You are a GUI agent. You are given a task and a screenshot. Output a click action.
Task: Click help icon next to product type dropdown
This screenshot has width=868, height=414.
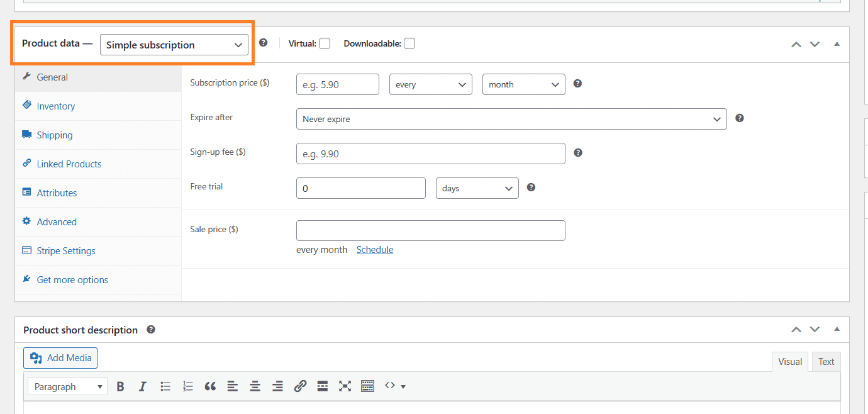(264, 43)
